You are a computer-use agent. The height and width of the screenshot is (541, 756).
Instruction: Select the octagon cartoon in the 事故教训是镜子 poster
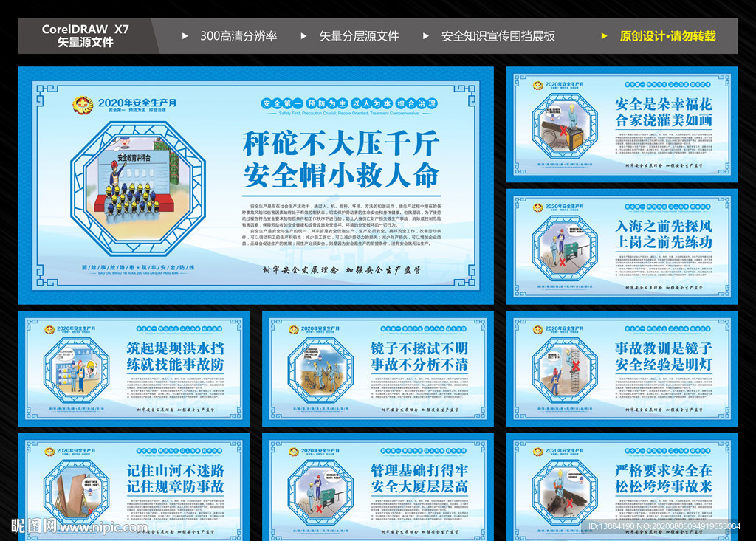pyautogui.click(x=565, y=371)
